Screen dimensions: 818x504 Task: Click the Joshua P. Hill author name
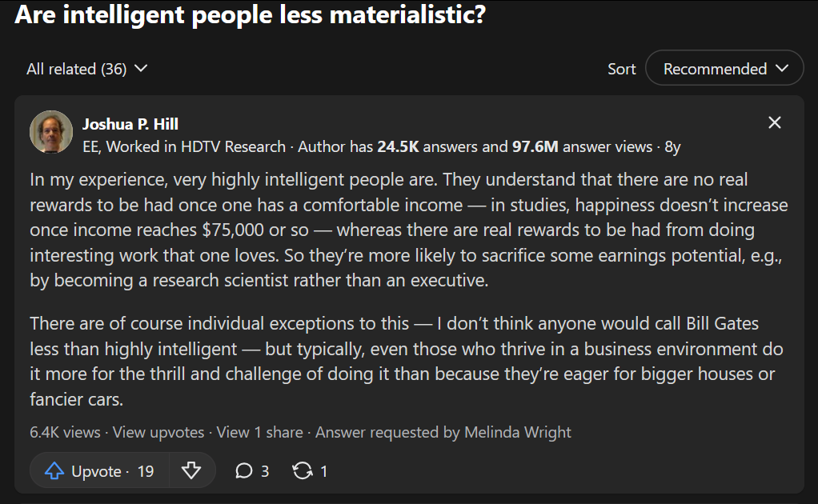[x=130, y=123]
